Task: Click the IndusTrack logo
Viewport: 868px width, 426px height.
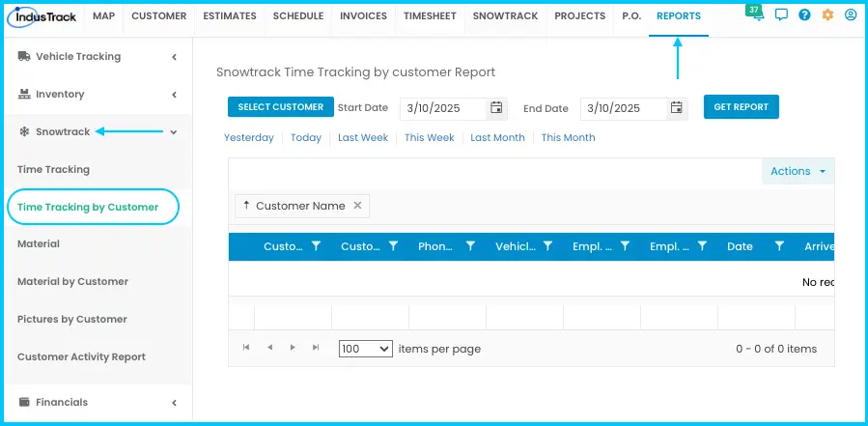Action: [x=42, y=16]
